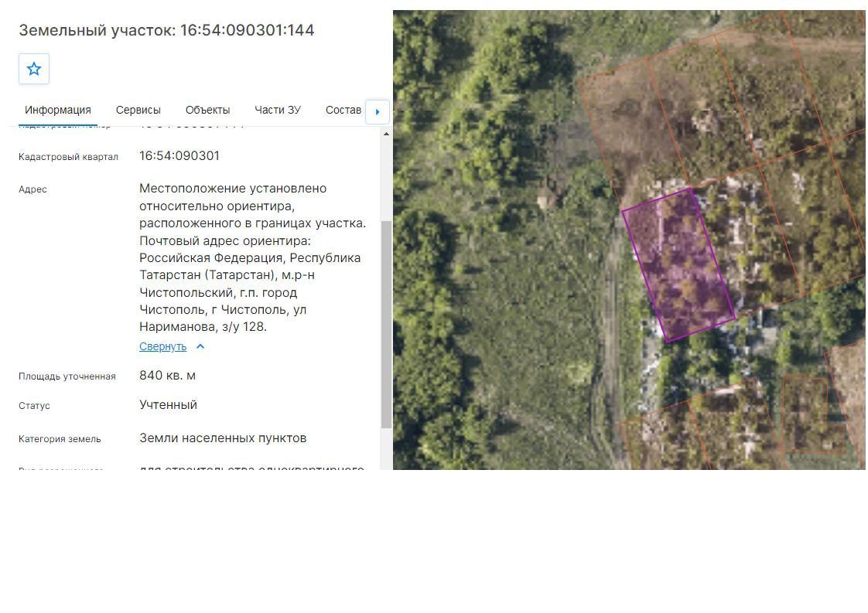Add parcel to favorites with star icon
Viewport: 868px width, 613px height.
[34, 69]
